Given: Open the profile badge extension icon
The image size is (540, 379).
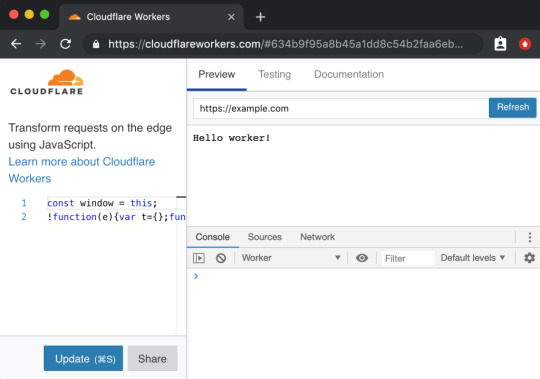Looking at the screenshot, I should tap(500, 44).
